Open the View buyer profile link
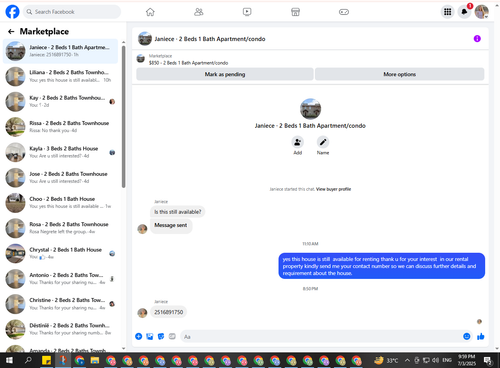The height and width of the screenshot is (368, 500). [x=333, y=189]
